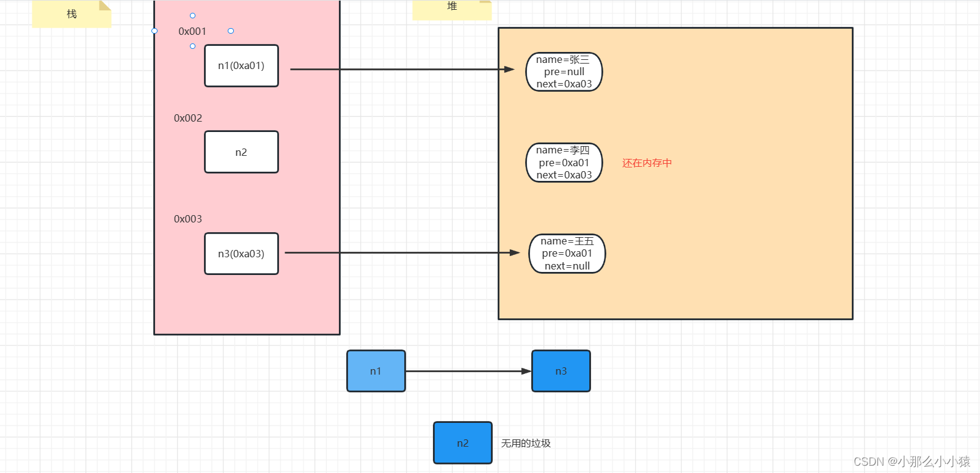This screenshot has width=980, height=473.
Task: Click the left selection handle beside 0x001
Action: [154, 31]
